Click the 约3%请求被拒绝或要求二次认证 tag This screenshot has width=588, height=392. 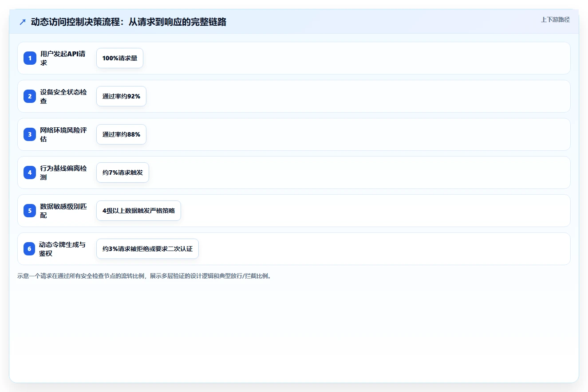click(x=147, y=249)
